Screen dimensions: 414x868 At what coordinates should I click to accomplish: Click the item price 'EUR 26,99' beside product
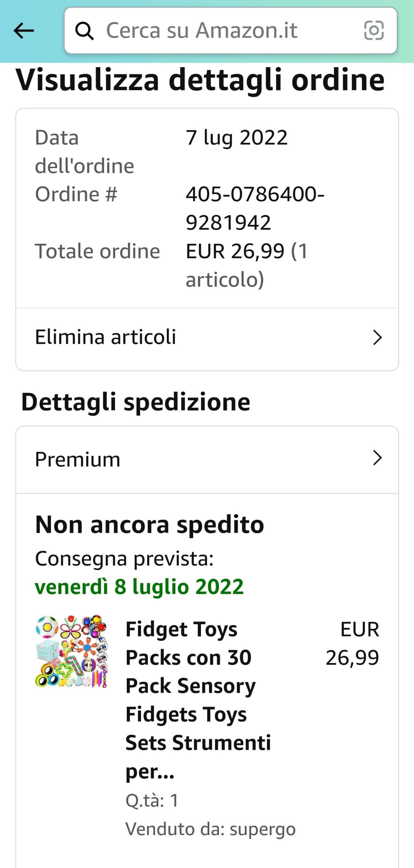(353, 643)
